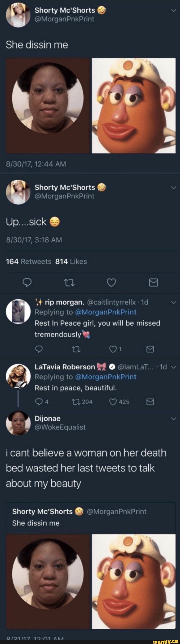Open Dijonae's profile picture
Viewport: 180px width, 644px height.
(18, 423)
